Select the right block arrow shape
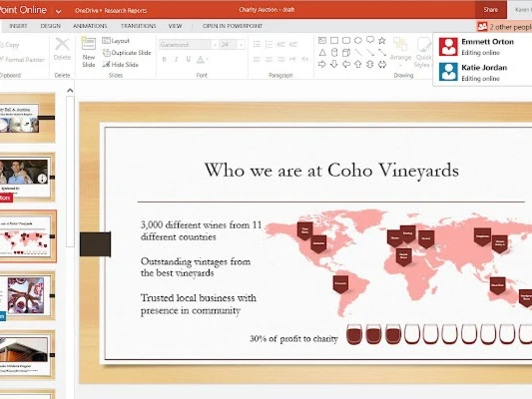The width and height of the screenshot is (532, 399). coord(322,64)
